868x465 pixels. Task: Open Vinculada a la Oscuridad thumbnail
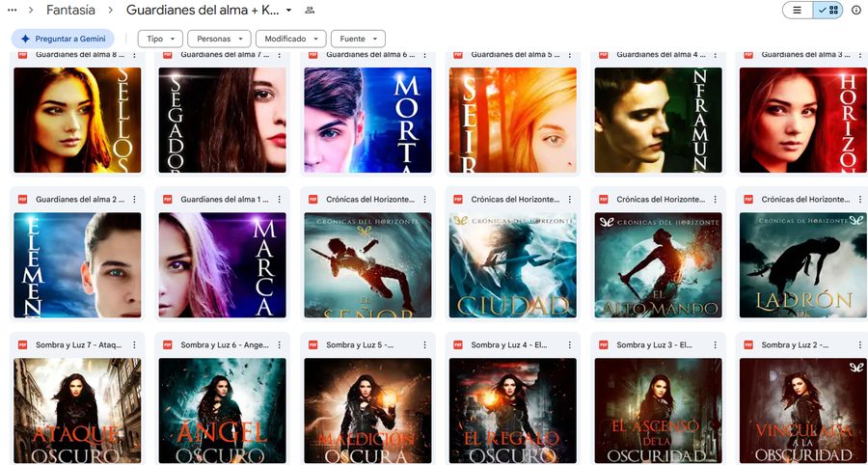pyautogui.click(x=803, y=411)
